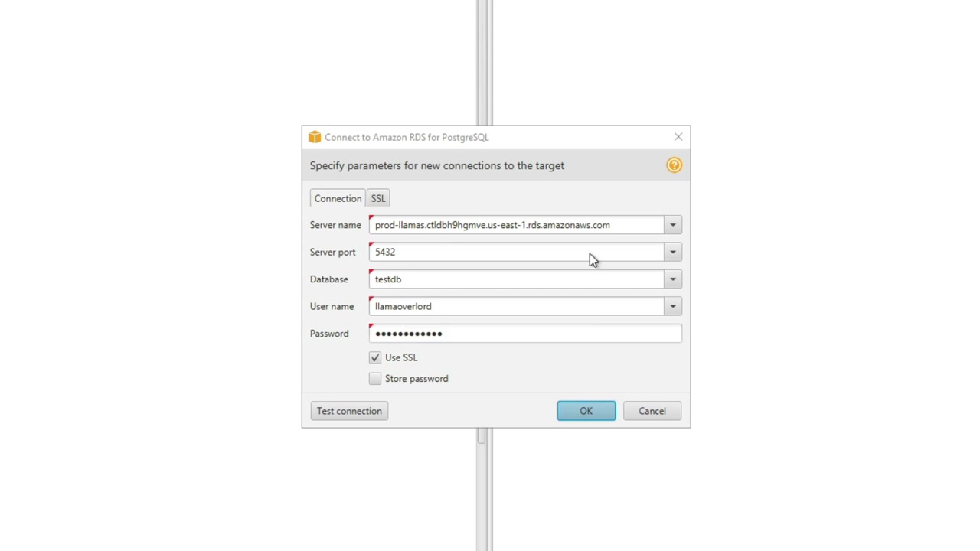Click the User name field llamaoverlord
Viewport: 980px width, 551px height.
(x=517, y=306)
